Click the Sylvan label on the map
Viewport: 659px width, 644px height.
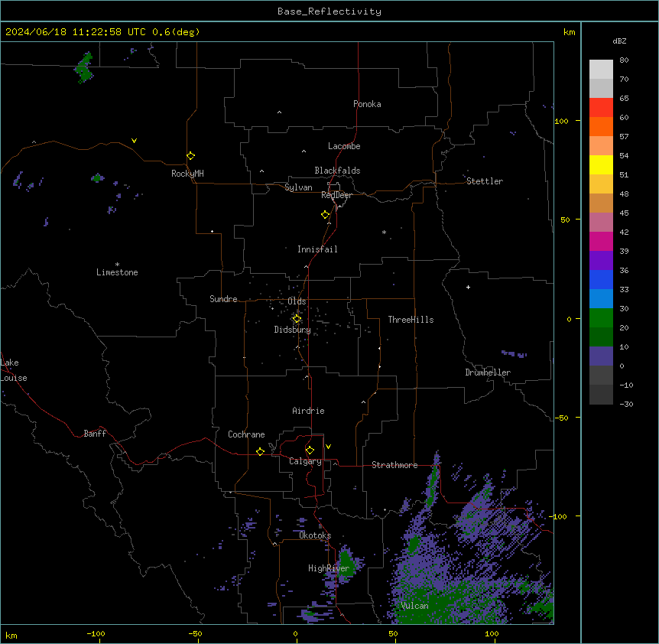point(298,187)
